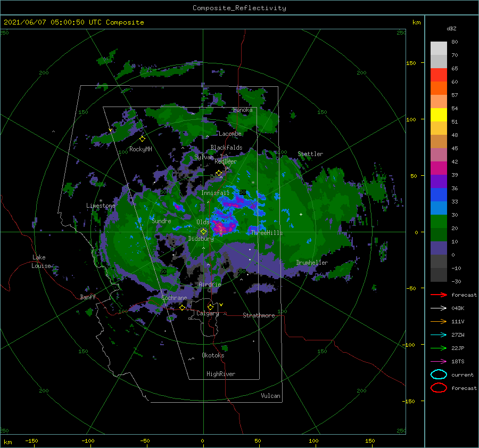Click the yellow diamond marker below RedDeer
This screenshot has height=448, width=479.
pyautogui.click(x=219, y=173)
